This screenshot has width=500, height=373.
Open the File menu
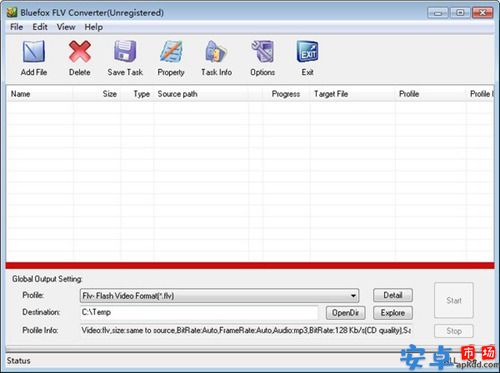16,27
